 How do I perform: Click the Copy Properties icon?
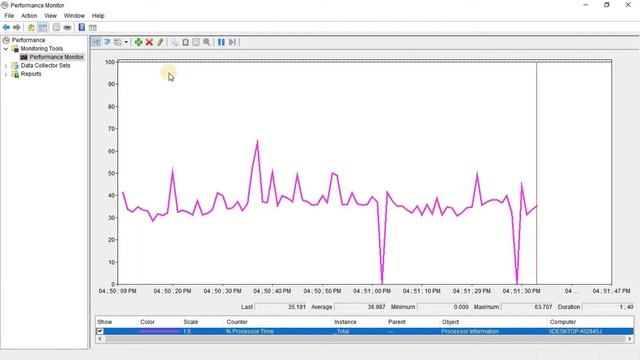175,42
